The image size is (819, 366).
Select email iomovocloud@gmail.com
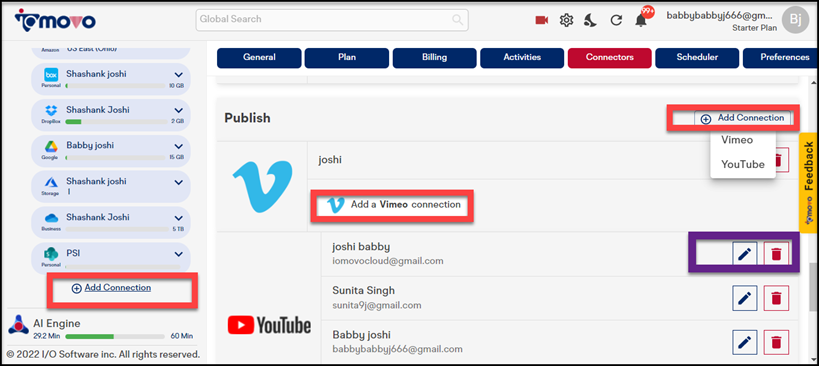pos(388,261)
